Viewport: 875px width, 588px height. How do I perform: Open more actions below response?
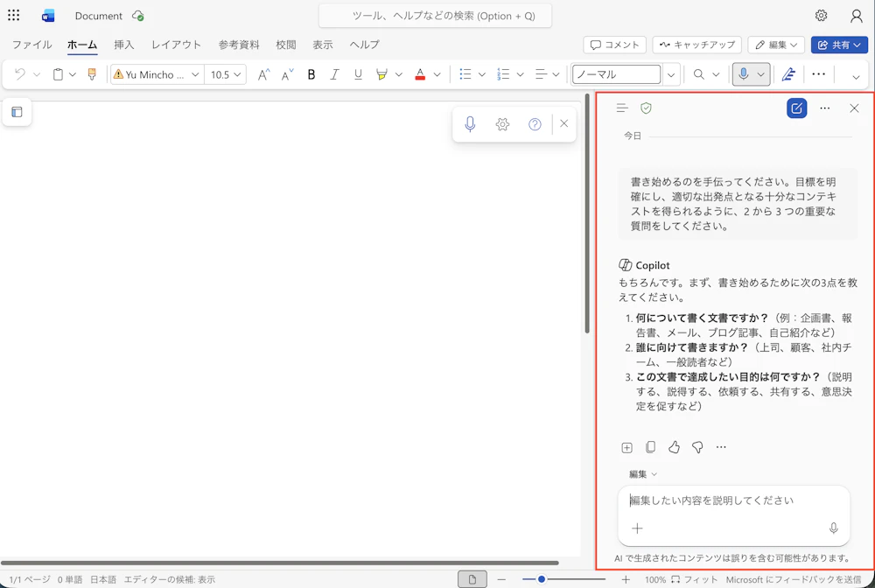pos(721,447)
